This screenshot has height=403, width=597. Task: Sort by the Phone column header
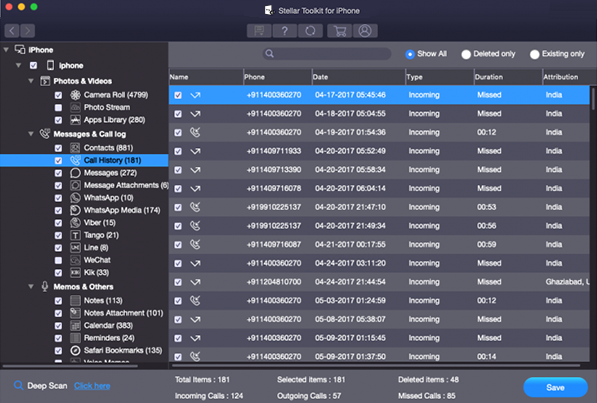pyautogui.click(x=278, y=77)
